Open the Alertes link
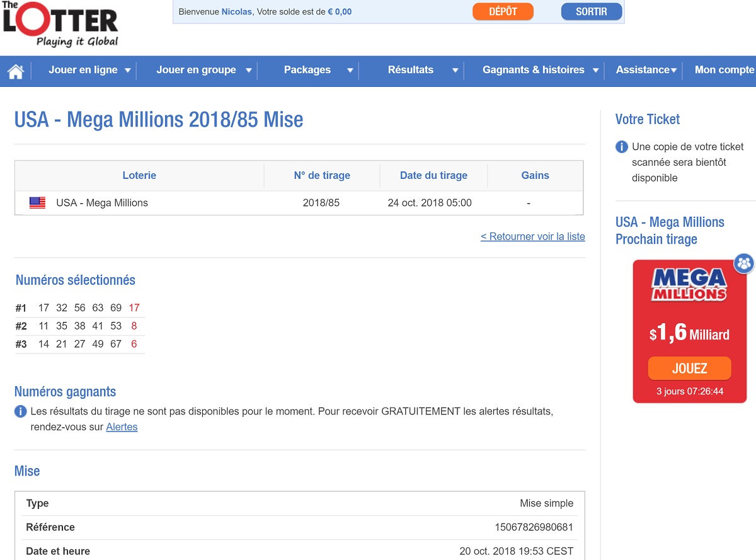This screenshot has height=560, width=756. click(122, 427)
